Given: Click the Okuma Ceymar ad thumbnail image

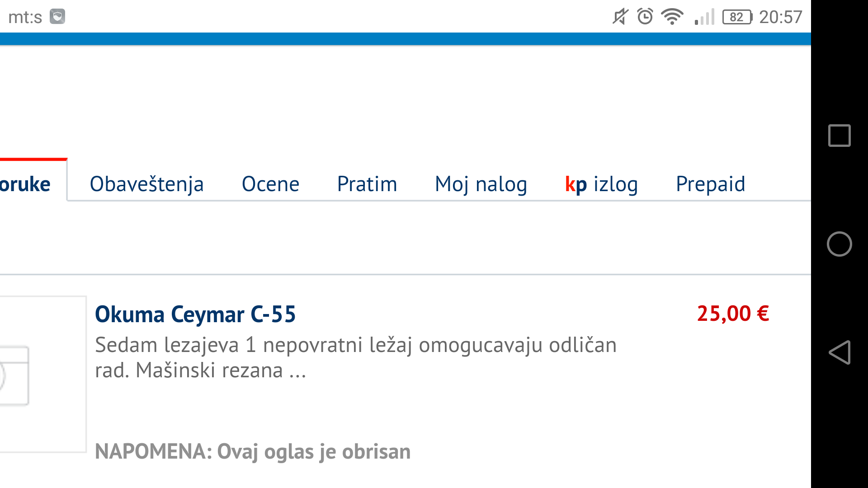Looking at the screenshot, I should pyautogui.click(x=43, y=374).
